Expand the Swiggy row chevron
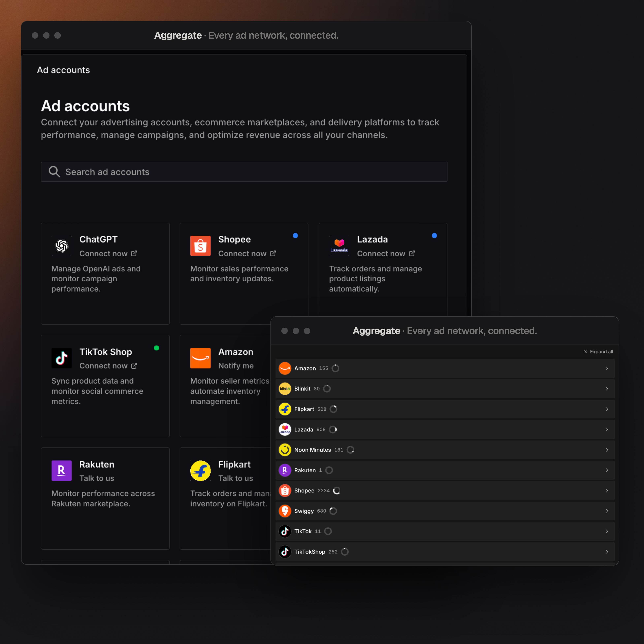 pos(607,511)
